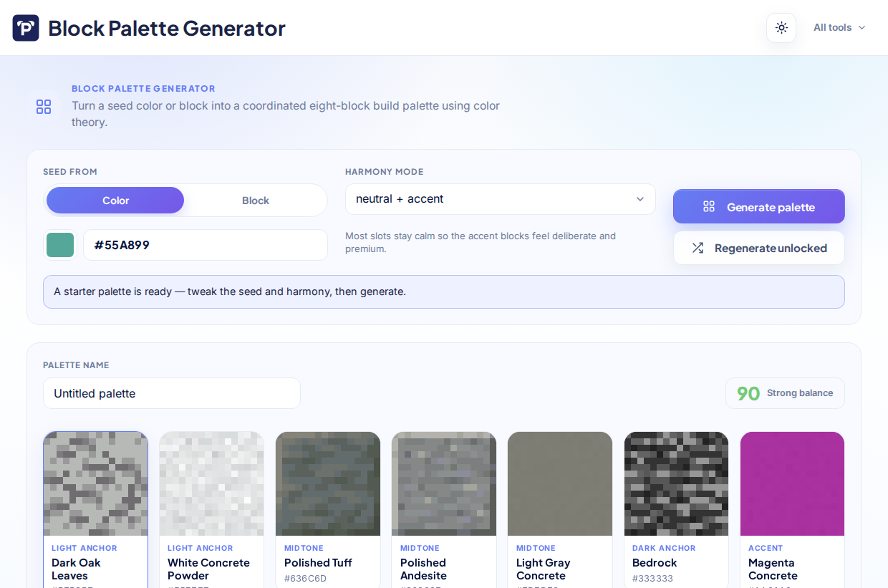The width and height of the screenshot is (888, 588).
Task: Select the Bedrock block texture
Action: click(x=676, y=483)
